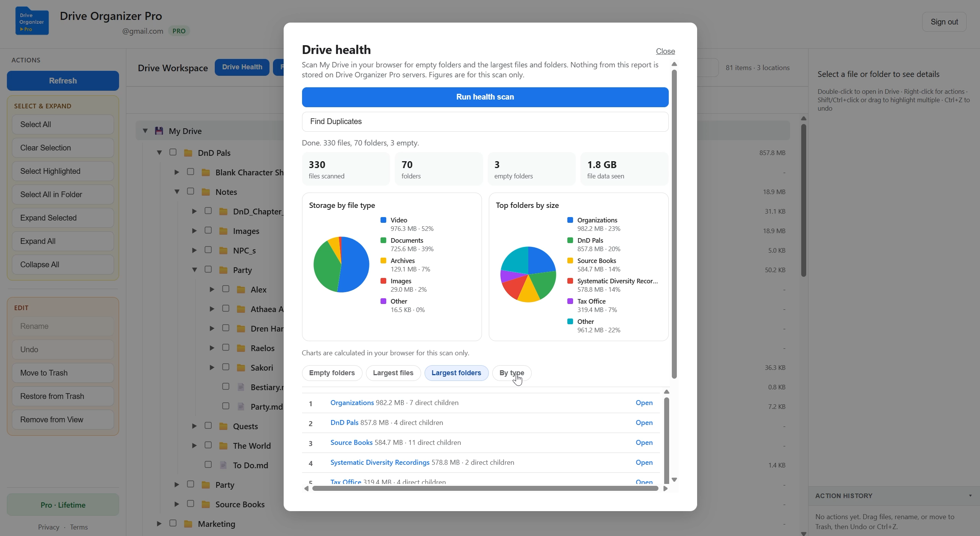This screenshot has width=980, height=536.
Task: Click the My Drive disk icon
Action: [159, 131]
